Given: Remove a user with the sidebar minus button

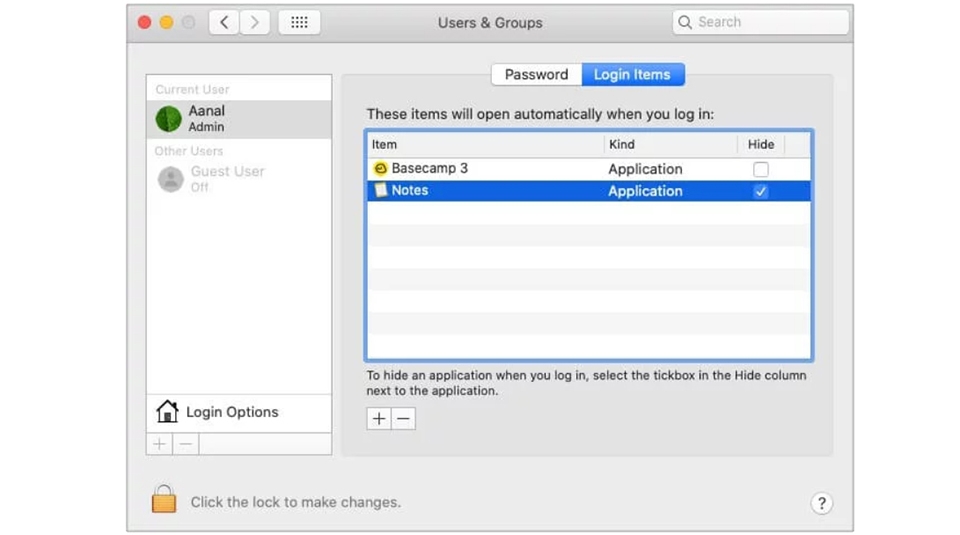Looking at the screenshot, I should [x=186, y=444].
